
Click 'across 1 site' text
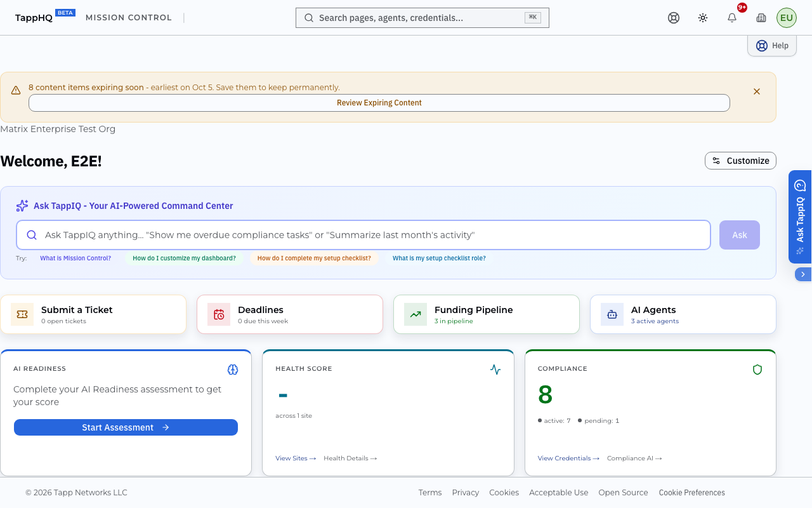[294, 416]
